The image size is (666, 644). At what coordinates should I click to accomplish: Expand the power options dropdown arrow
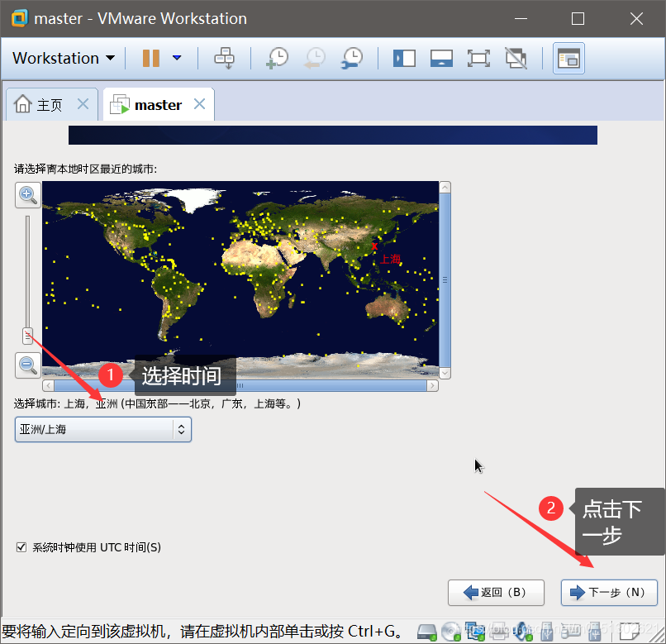pos(177,58)
